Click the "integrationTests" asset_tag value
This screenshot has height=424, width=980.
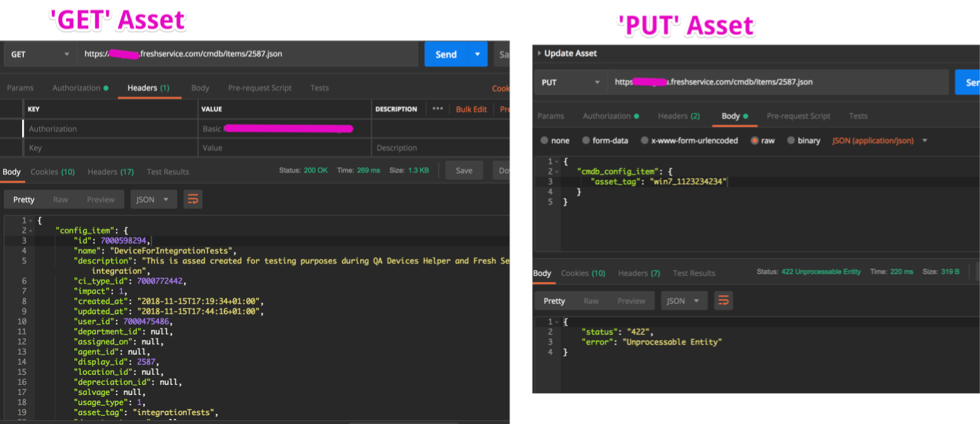click(x=175, y=413)
